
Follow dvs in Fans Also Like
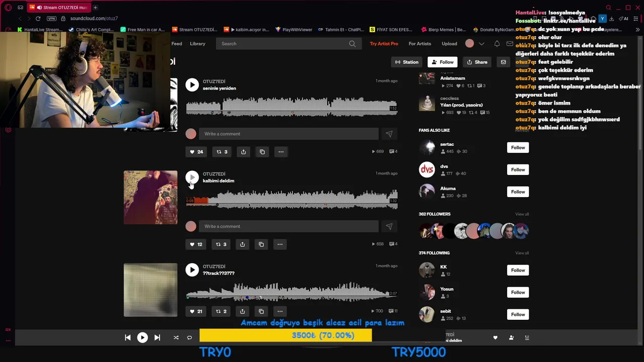518,169
